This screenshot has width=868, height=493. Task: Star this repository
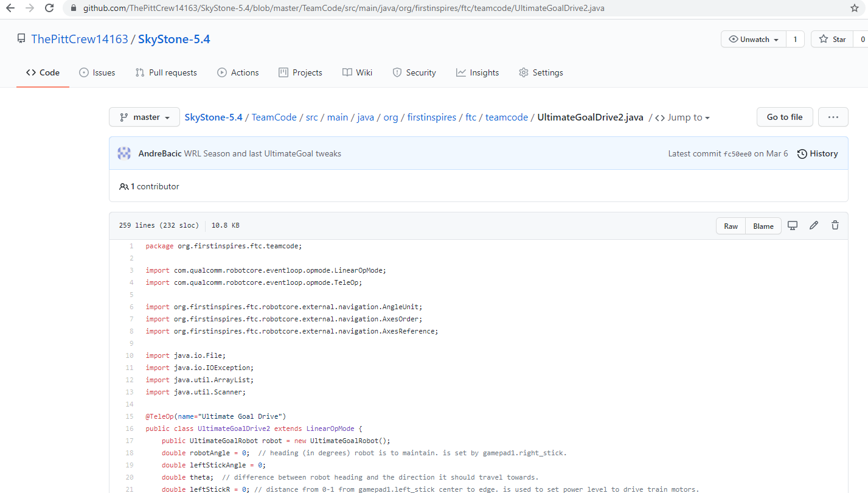(x=833, y=39)
